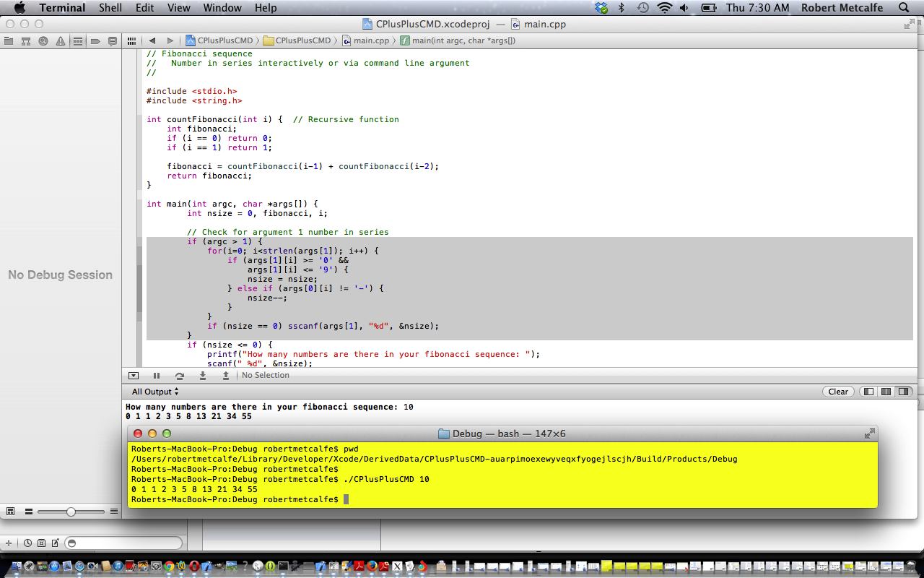
Task: Show the issue navigator warning icon
Action: (x=61, y=41)
